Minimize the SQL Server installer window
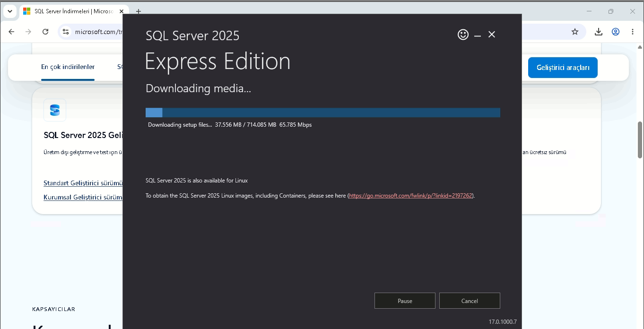This screenshot has width=644, height=329. click(x=478, y=35)
